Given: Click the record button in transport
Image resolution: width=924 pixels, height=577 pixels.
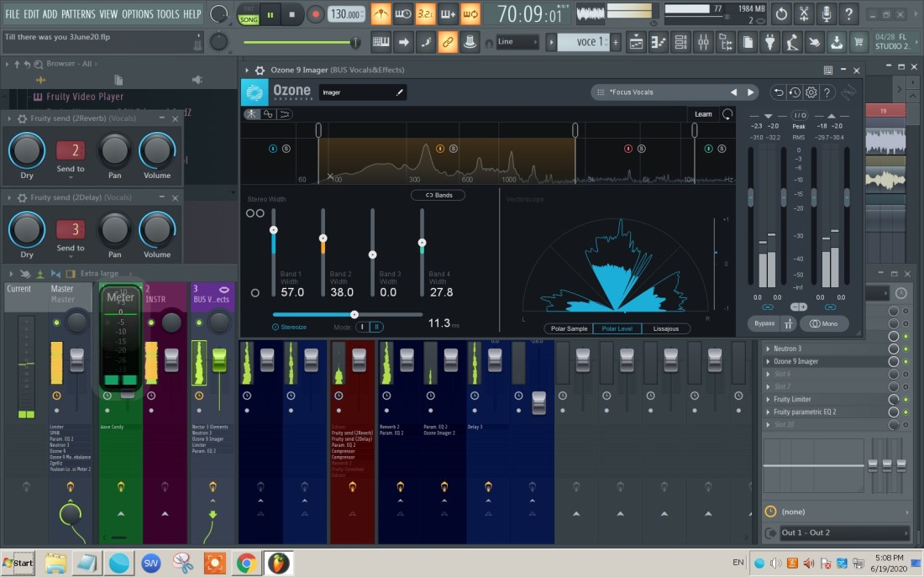Looking at the screenshot, I should [x=316, y=14].
